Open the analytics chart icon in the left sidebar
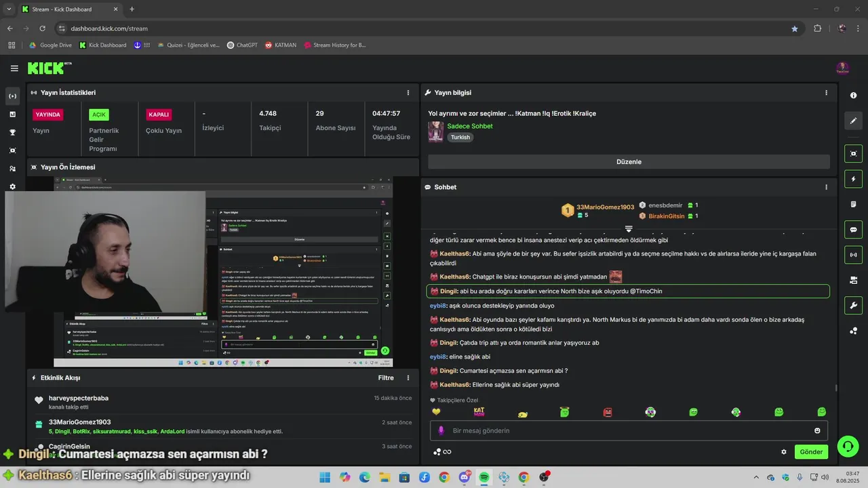Viewport: 868px width, 488px height. pyautogui.click(x=13, y=114)
